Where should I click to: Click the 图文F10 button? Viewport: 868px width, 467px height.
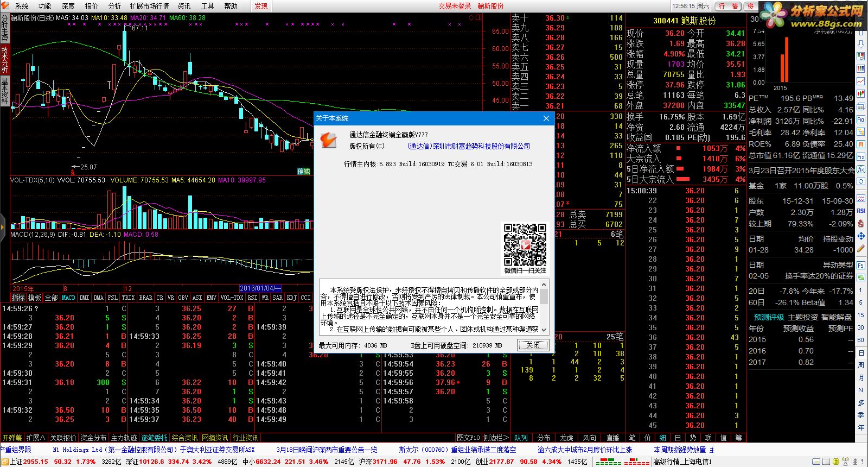pos(469,438)
